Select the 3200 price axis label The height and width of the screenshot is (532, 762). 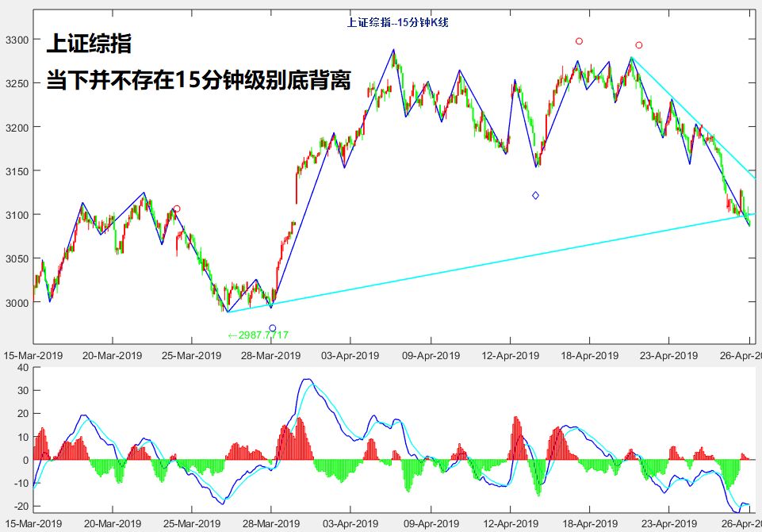(17, 128)
